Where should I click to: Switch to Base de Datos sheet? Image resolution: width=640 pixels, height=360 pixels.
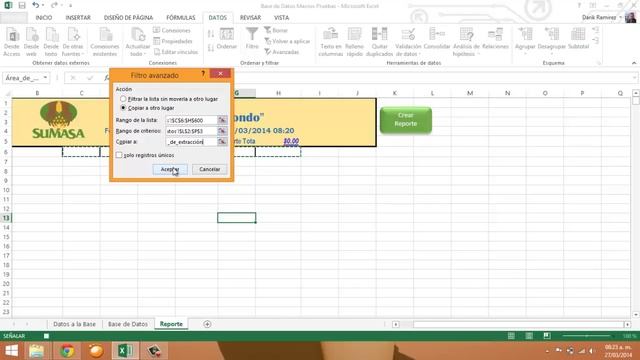pyautogui.click(x=128, y=324)
